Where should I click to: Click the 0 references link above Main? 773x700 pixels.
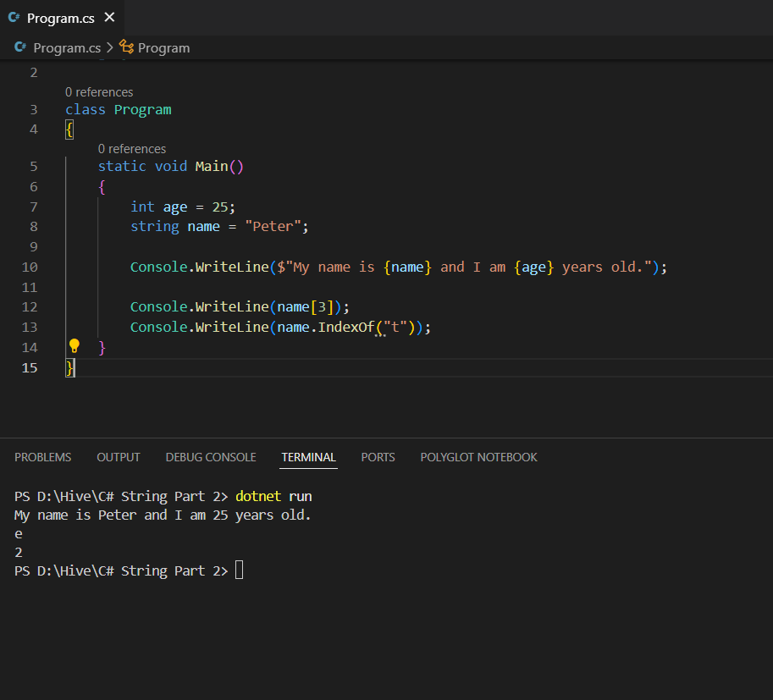tap(132, 149)
